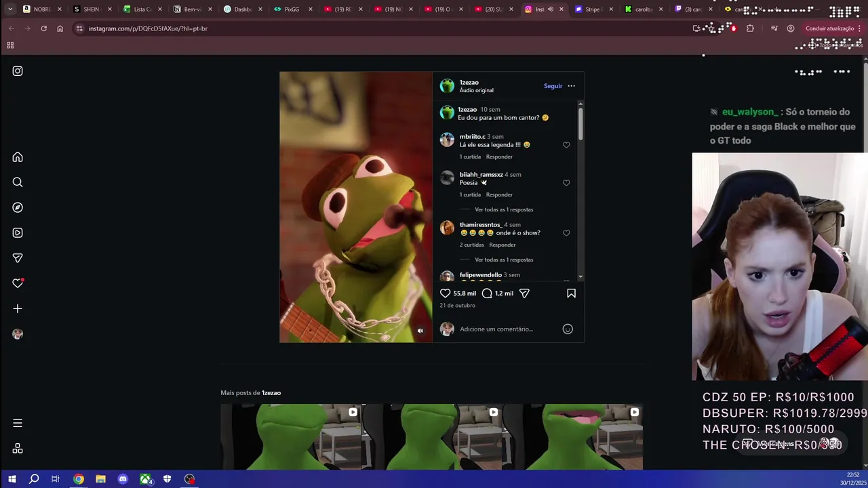Like thamiressntos_'s comment
Image resolution: width=868 pixels, height=488 pixels.
pos(566,233)
